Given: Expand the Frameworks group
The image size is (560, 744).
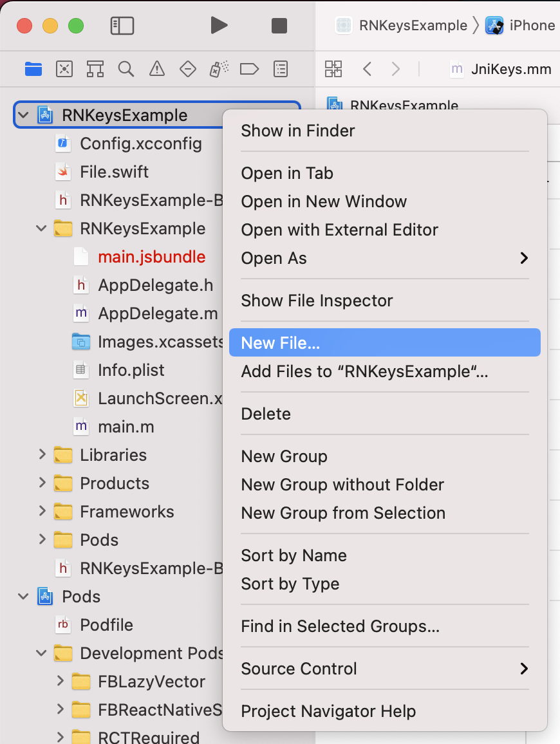Looking at the screenshot, I should coord(42,511).
